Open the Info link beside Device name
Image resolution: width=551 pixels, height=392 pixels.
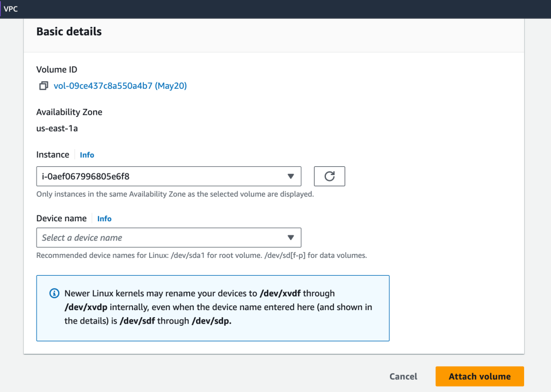point(104,219)
